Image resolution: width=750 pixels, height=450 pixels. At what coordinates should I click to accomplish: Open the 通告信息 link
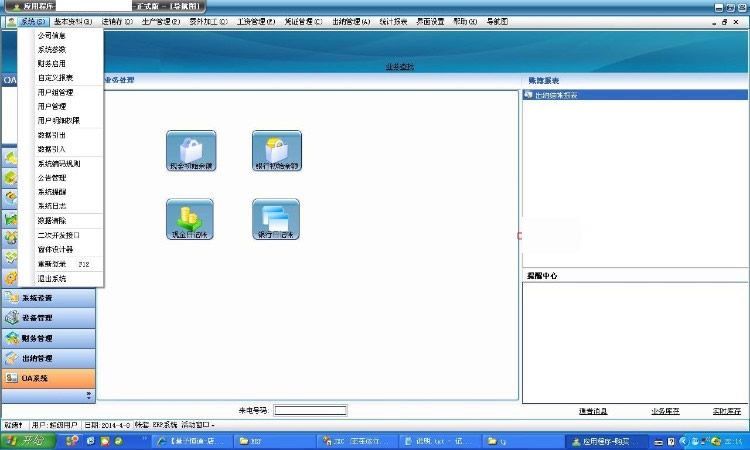click(593, 411)
